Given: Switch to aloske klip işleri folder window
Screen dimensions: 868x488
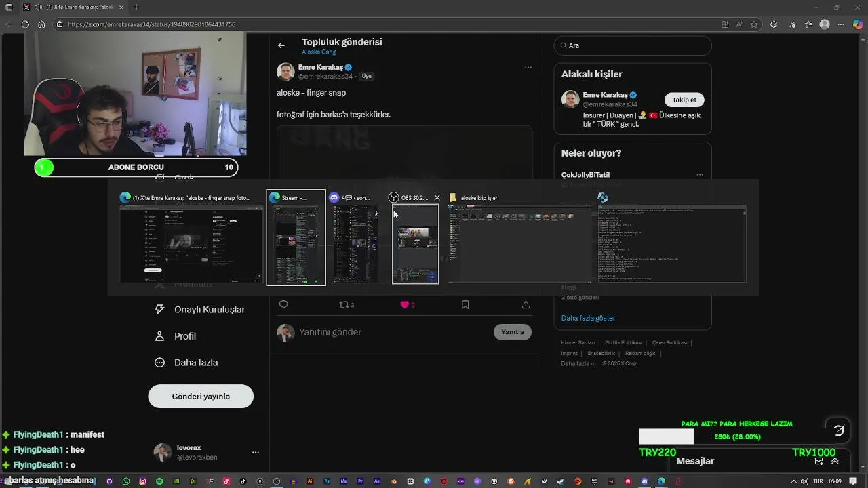Looking at the screenshot, I should pos(519,243).
